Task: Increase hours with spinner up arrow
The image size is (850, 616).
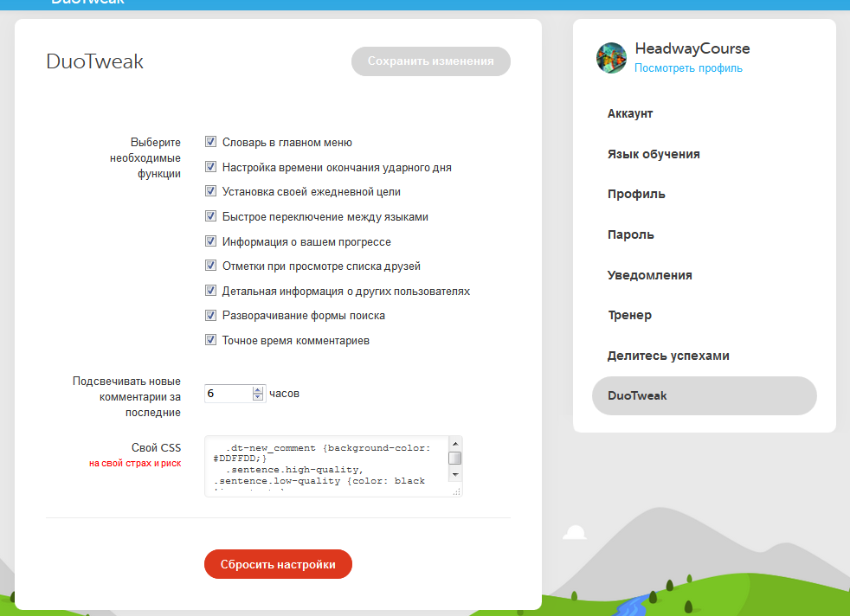Action: tap(258, 389)
